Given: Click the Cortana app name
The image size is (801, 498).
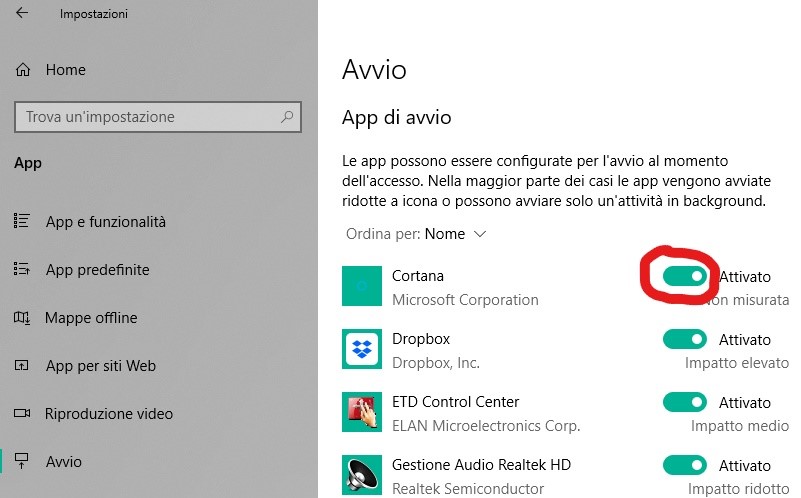Looking at the screenshot, I should pos(417,276).
